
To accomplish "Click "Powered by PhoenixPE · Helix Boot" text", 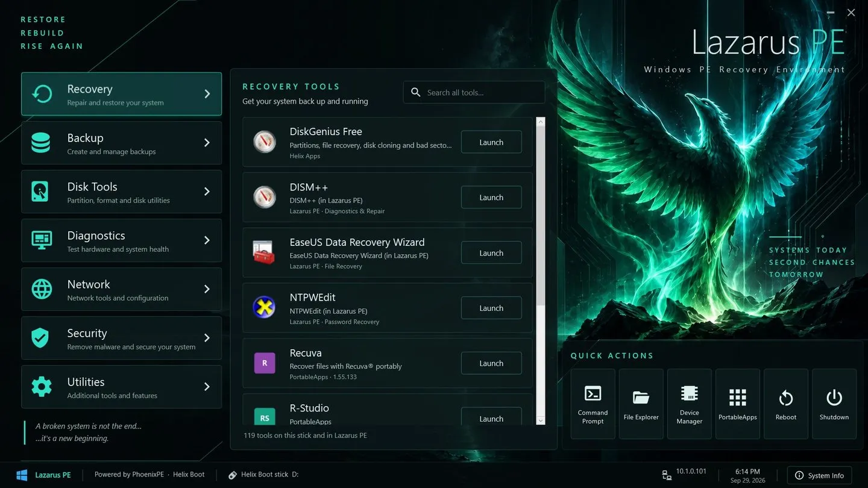I will (x=149, y=474).
